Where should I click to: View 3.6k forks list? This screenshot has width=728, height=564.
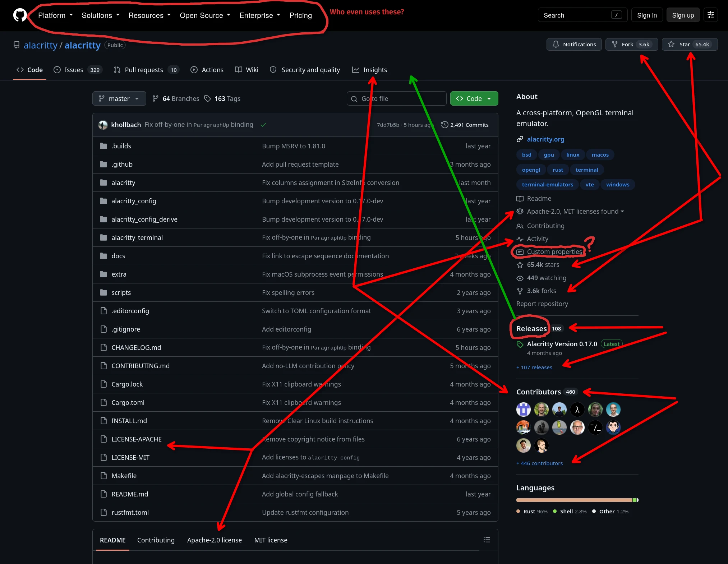(x=536, y=291)
